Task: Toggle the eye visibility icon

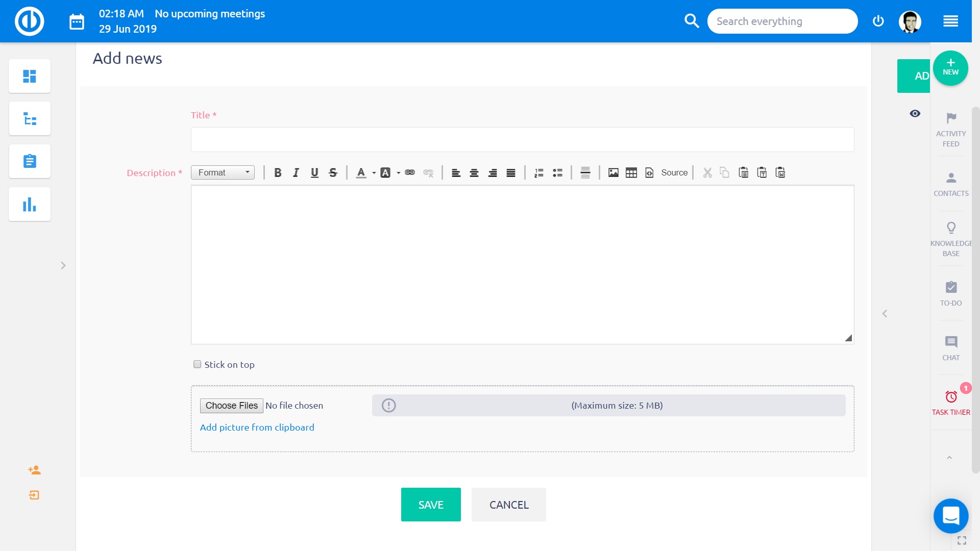Action: click(x=915, y=113)
